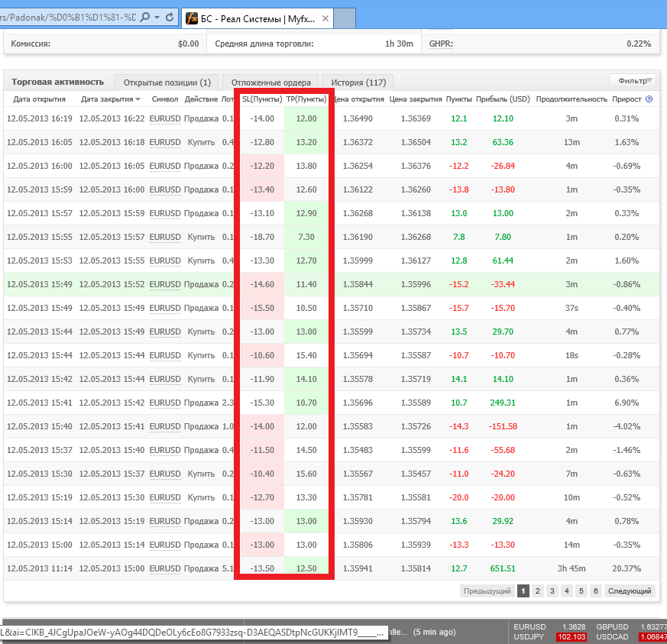667x644 pixels.
Task: Open the Фильтр dropdown
Action: point(633,80)
